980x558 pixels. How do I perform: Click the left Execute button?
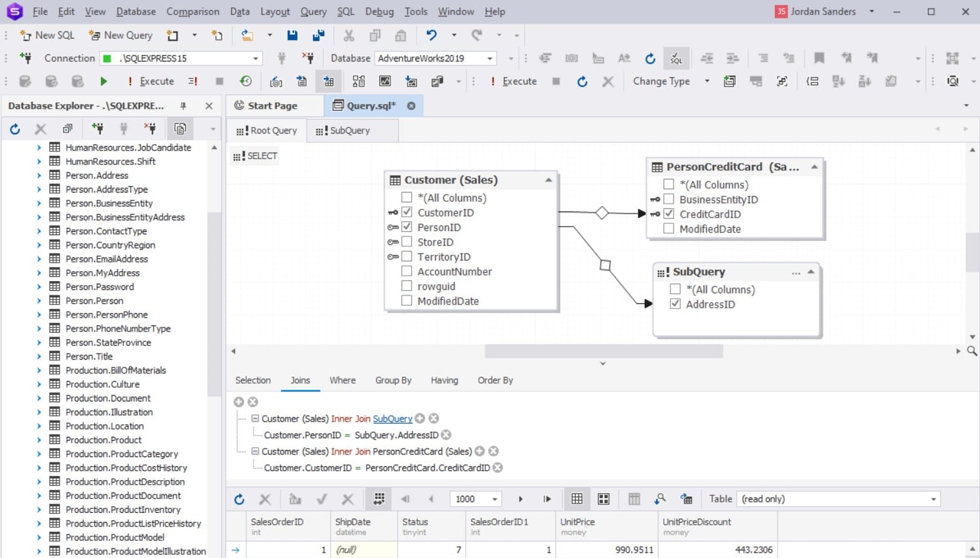coord(151,81)
